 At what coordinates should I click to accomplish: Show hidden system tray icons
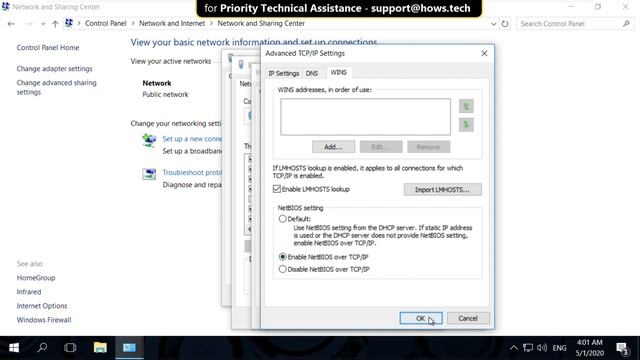point(514,348)
